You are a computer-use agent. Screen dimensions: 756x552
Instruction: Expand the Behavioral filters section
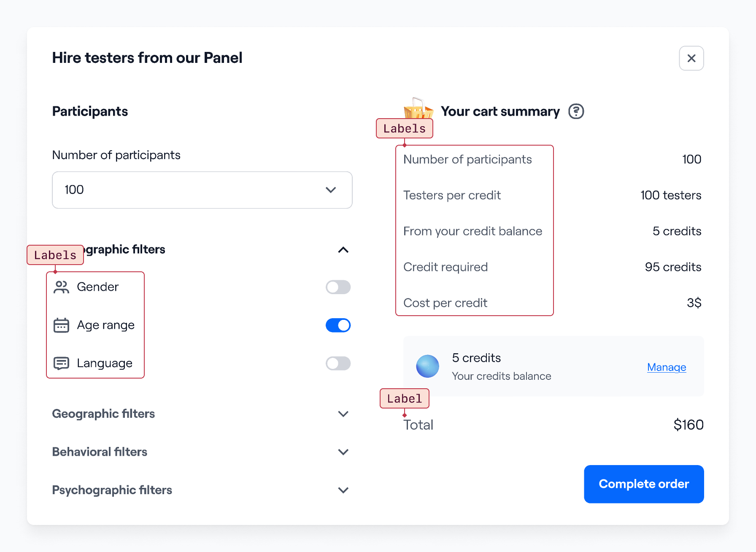click(x=202, y=452)
